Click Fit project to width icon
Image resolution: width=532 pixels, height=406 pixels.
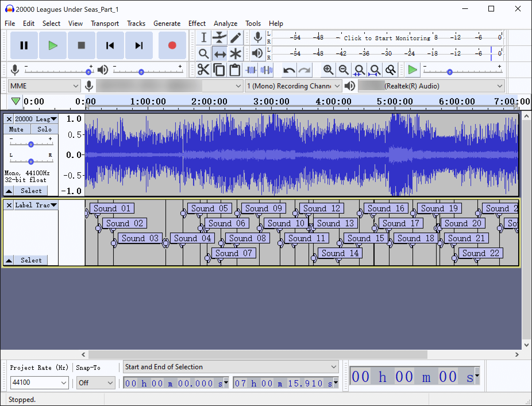coord(375,70)
